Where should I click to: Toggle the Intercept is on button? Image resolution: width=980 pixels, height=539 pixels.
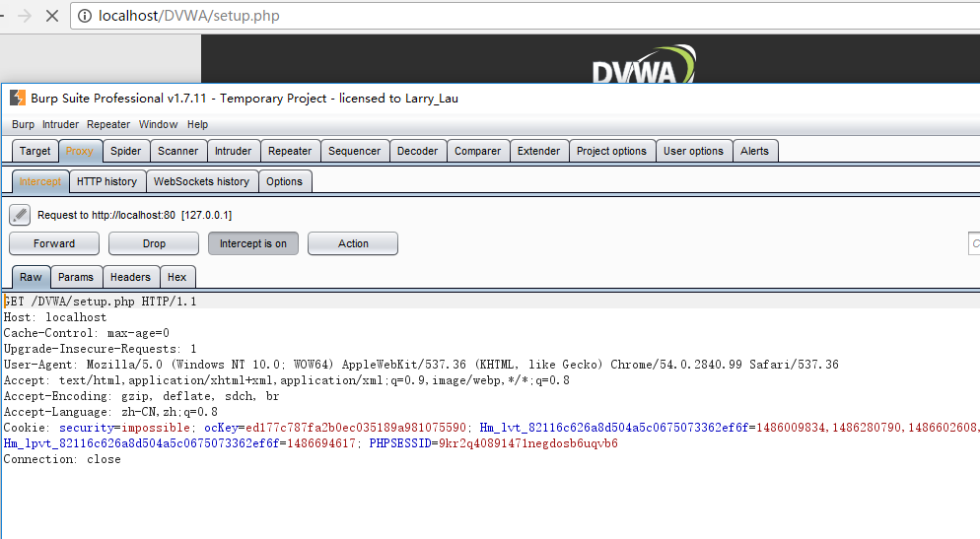pyautogui.click(x=253, y=243)
